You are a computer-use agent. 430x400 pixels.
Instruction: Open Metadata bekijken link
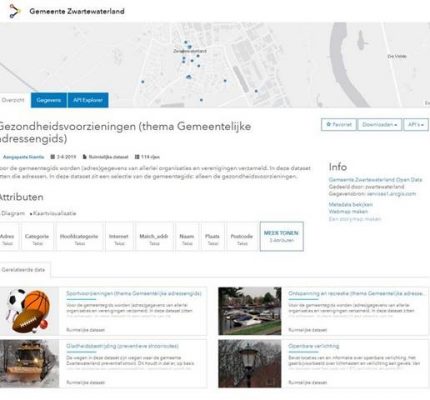click(351, 204)
